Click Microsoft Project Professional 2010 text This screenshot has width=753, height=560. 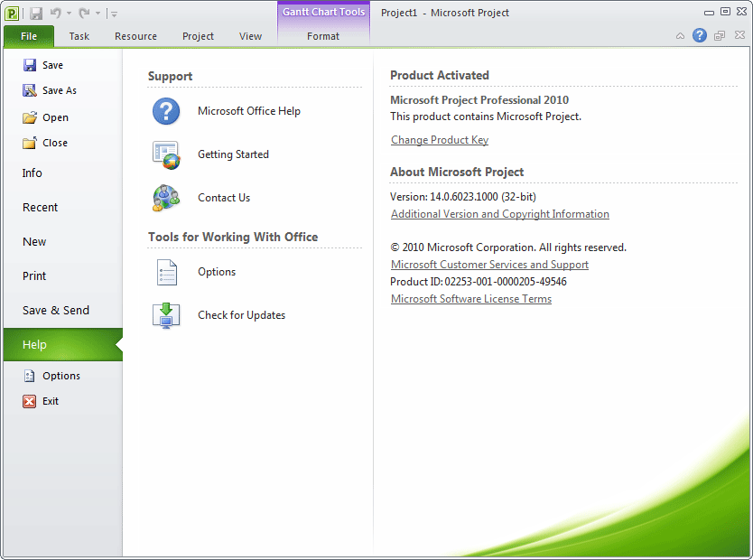point(479,100)
